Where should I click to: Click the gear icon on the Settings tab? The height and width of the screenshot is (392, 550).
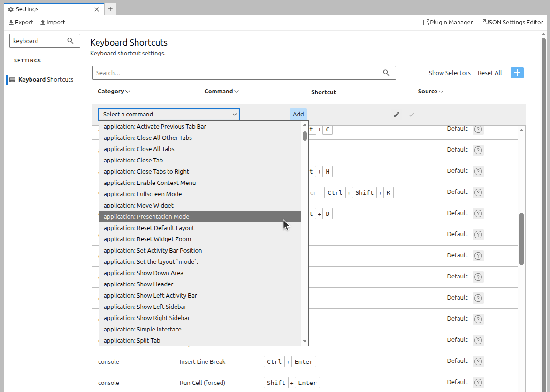click(x=11, y=9)
